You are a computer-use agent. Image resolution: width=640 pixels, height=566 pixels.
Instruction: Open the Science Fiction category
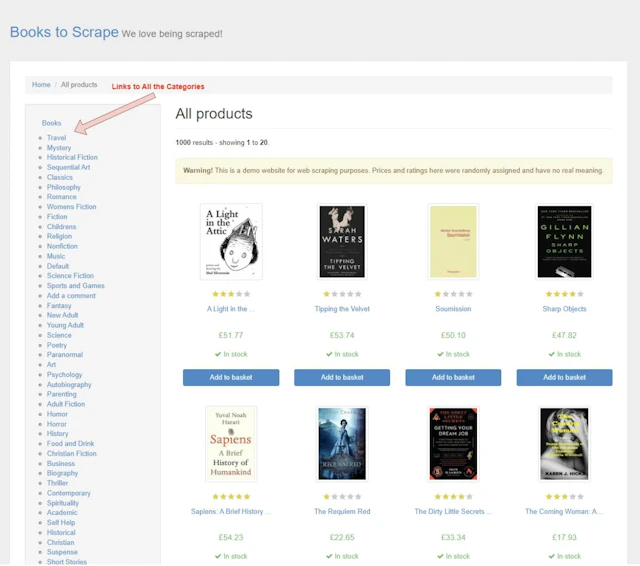70,275
